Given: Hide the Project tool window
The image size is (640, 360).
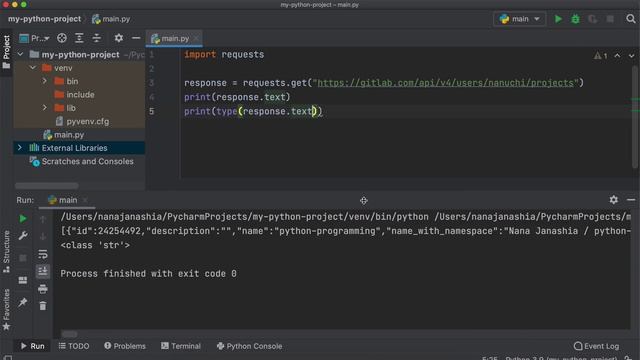Looking at the screenshot, I should pyautogui.click(x=136, y=38).
